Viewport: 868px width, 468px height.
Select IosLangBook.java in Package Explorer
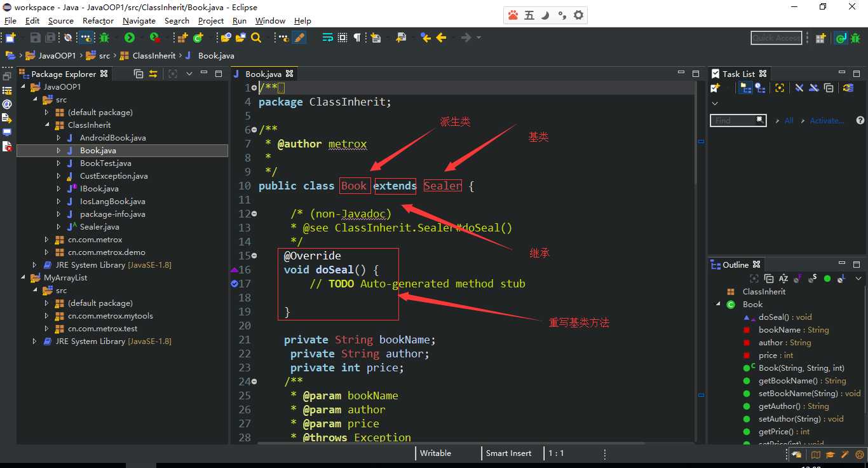(112, 202)
